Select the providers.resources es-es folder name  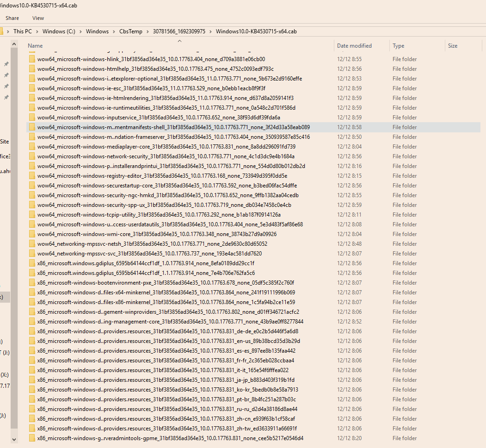tap(166, 351)
